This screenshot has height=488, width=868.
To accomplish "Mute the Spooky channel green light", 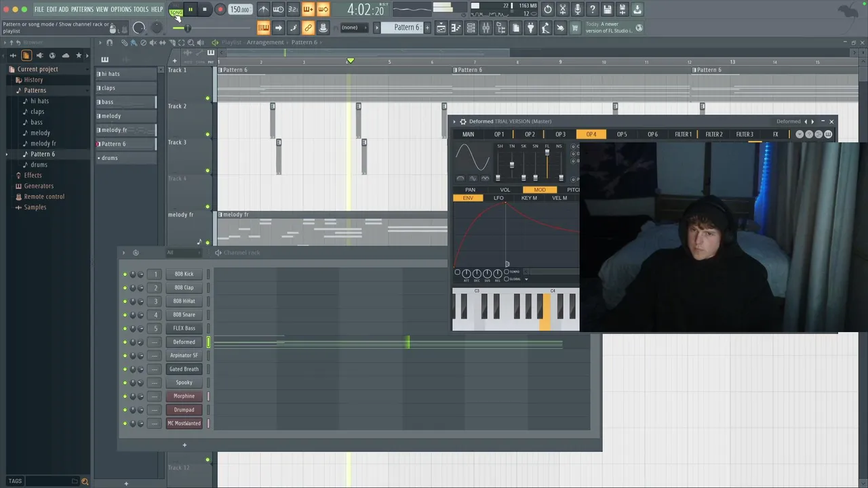I will point(125,383).
